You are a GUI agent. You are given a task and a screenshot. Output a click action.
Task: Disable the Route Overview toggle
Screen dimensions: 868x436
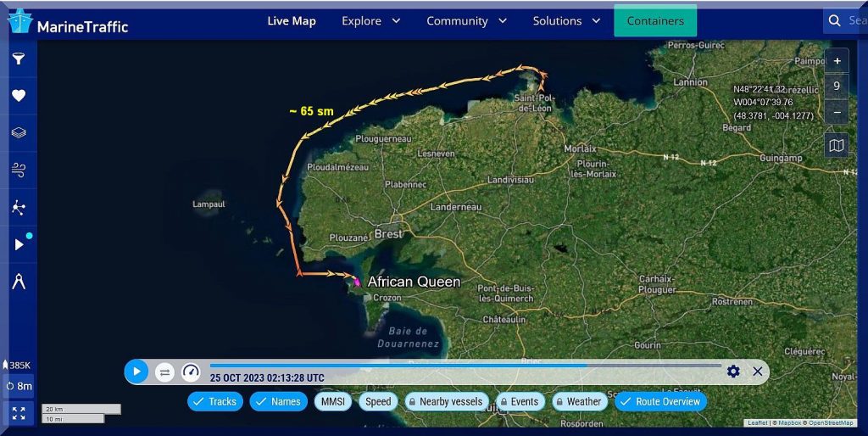(660, 401)
